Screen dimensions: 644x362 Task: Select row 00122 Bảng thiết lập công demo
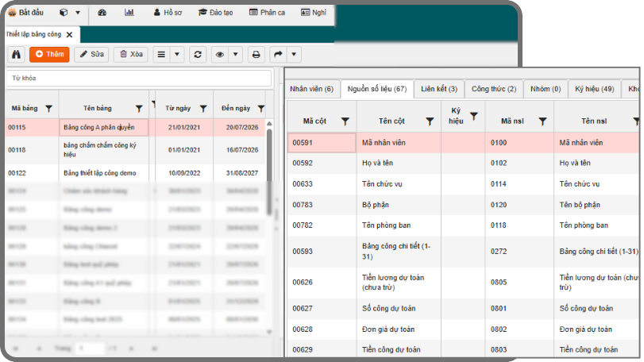(136, 173)
